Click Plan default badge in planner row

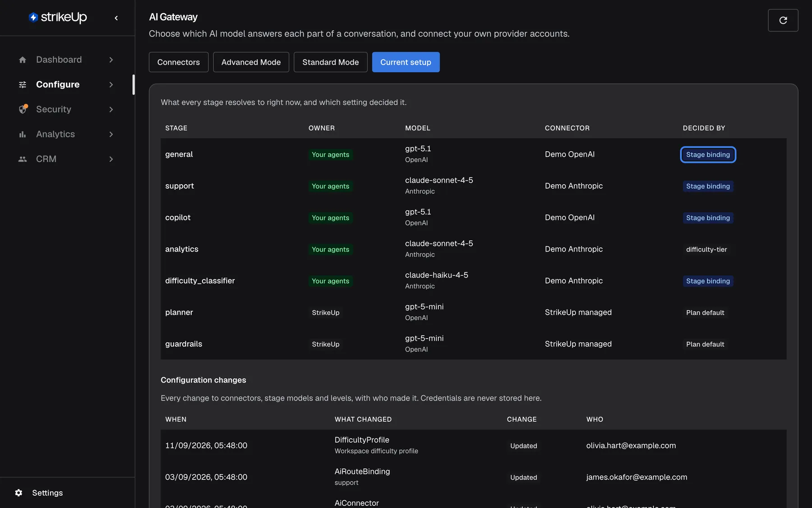(x=705, y=312)
